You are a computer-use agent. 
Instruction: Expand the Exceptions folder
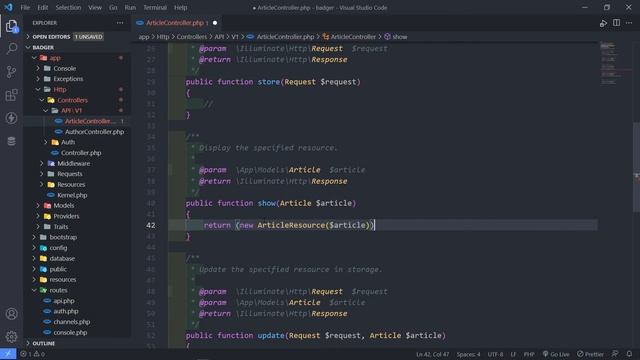tap(78, 79)
